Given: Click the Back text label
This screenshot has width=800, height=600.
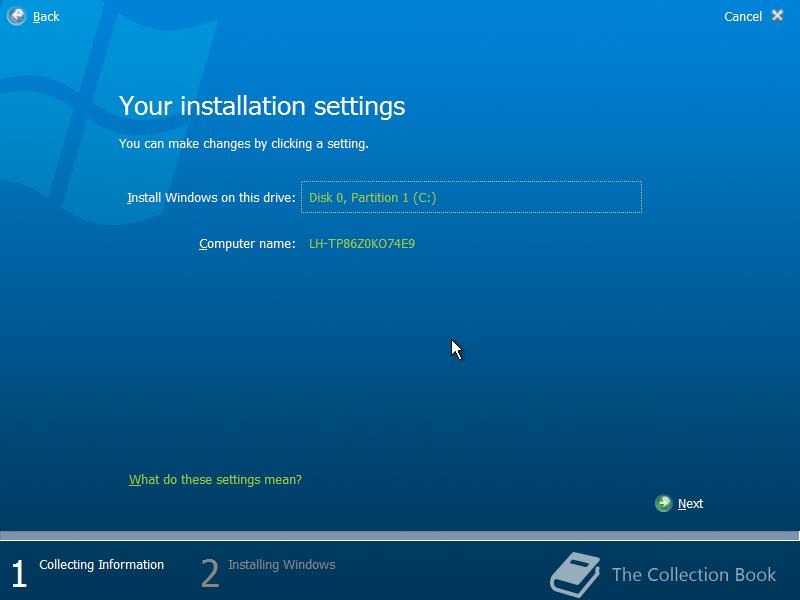Looking at the screenshot, I should click(x=46, y=17).
